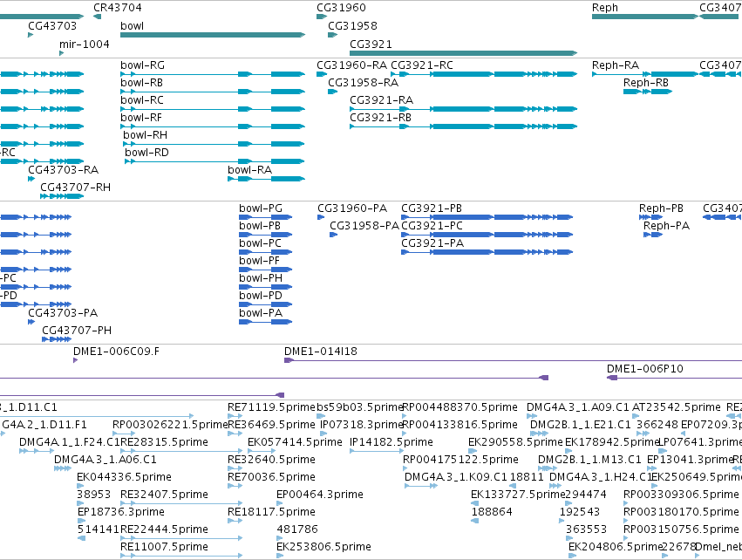This screenshot has height=560, width=742.
Task: Click the DME1-006C09.F BAC label
Action: pyautogui.click(x=117, y=352)
